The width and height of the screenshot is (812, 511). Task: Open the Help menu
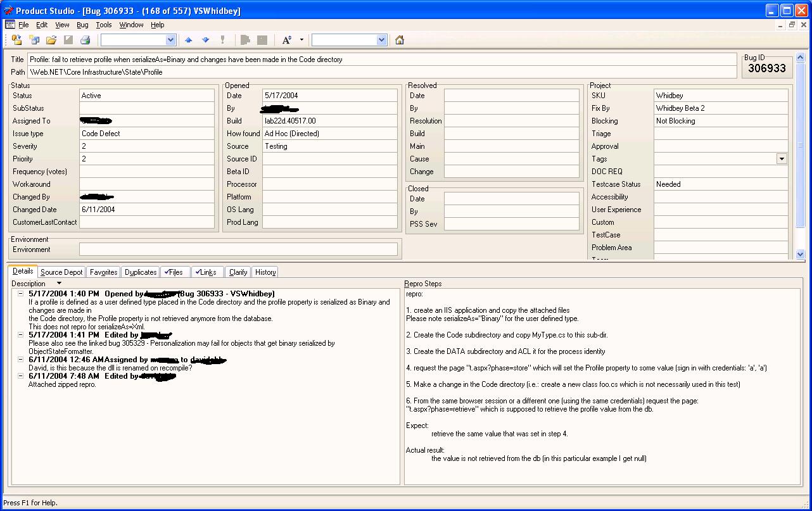pyautogui.click(x=157, y=25)
